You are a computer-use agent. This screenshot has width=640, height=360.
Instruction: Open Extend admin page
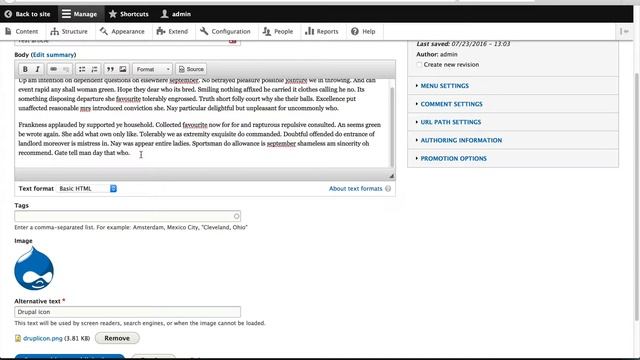pyautogui.click(x=172, y=31)
